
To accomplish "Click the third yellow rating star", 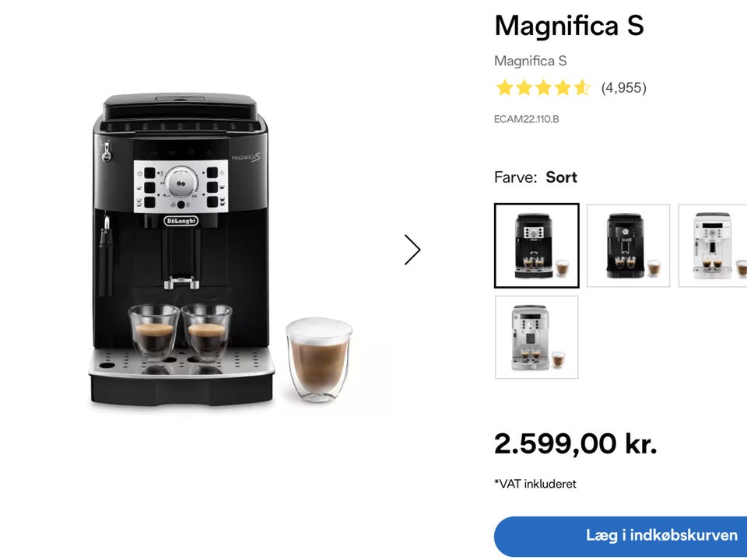I will [543, 88].
